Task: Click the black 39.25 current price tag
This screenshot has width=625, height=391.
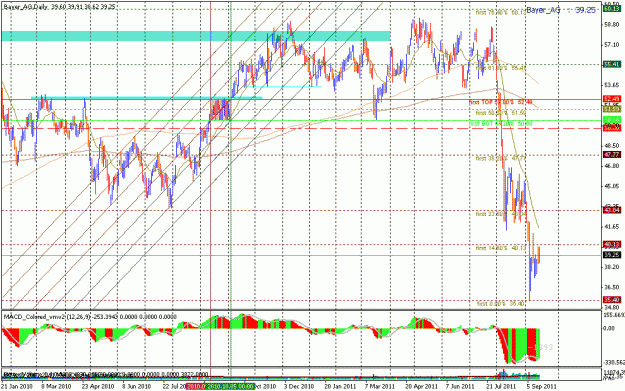Action: coord(612,255)
